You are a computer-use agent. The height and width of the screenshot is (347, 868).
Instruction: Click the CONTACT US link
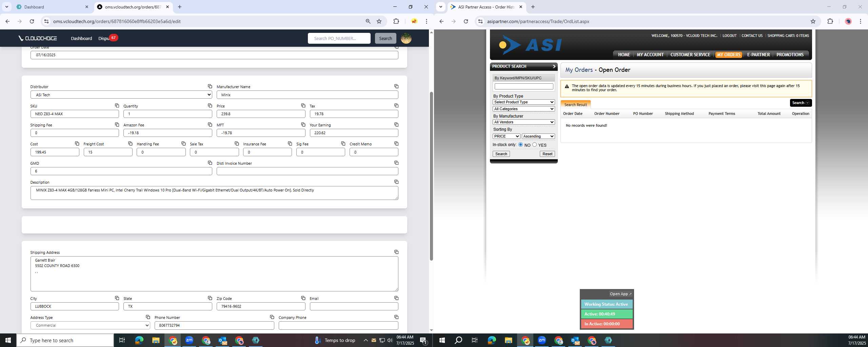752,36
